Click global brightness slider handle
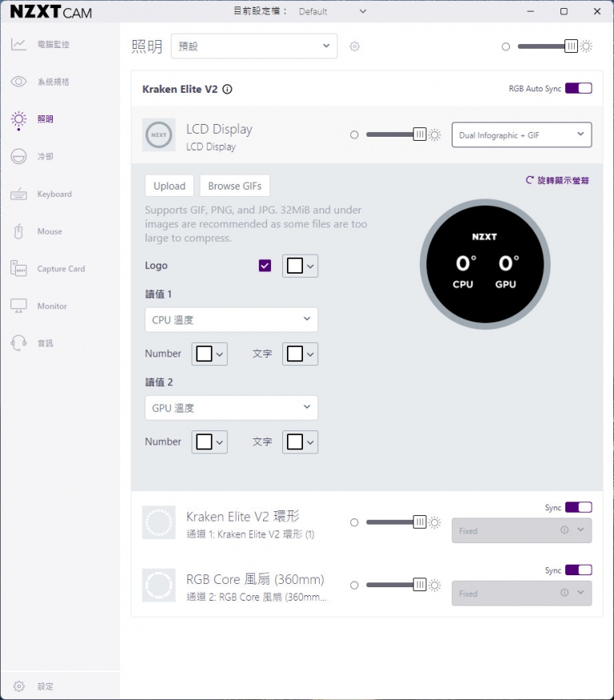 571,46
